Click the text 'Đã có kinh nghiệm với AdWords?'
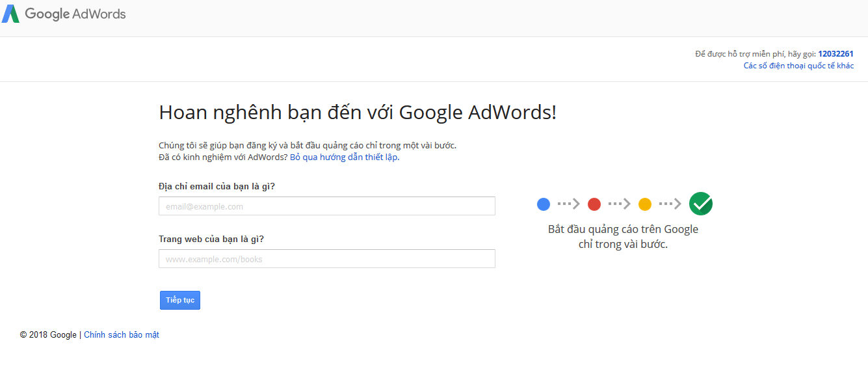 [x=223, y=157]
